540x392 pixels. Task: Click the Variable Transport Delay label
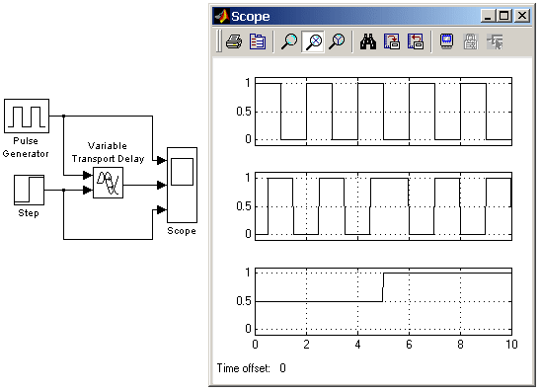(x=108, y=152)
